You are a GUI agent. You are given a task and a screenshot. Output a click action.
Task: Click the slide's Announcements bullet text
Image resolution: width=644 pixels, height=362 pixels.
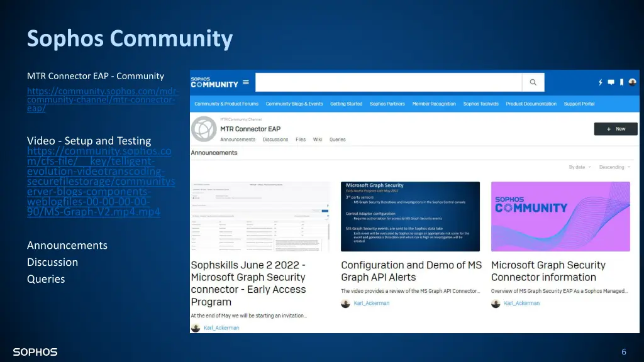click(67, 245)
